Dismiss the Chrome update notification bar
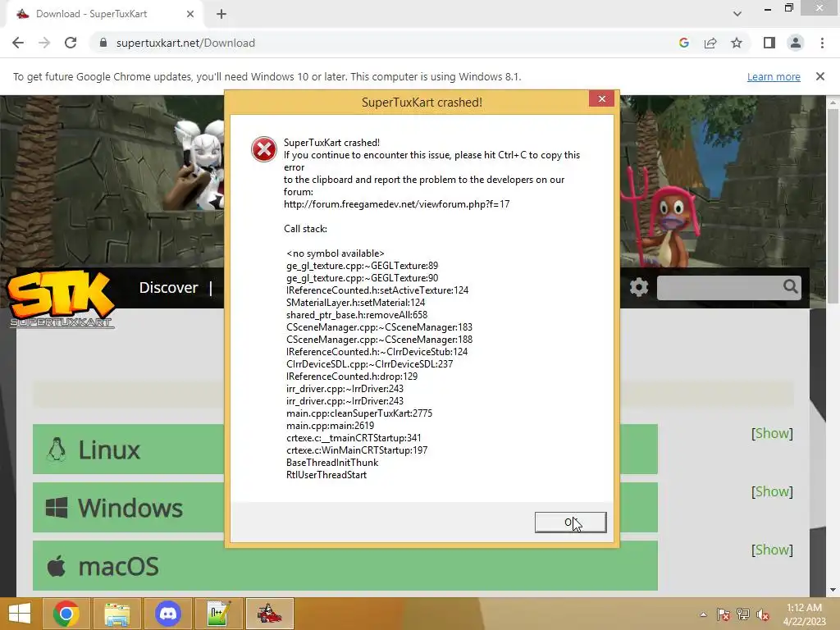Image resolution: width=840 pixels, height=630 pixels. tap(820, 76)
